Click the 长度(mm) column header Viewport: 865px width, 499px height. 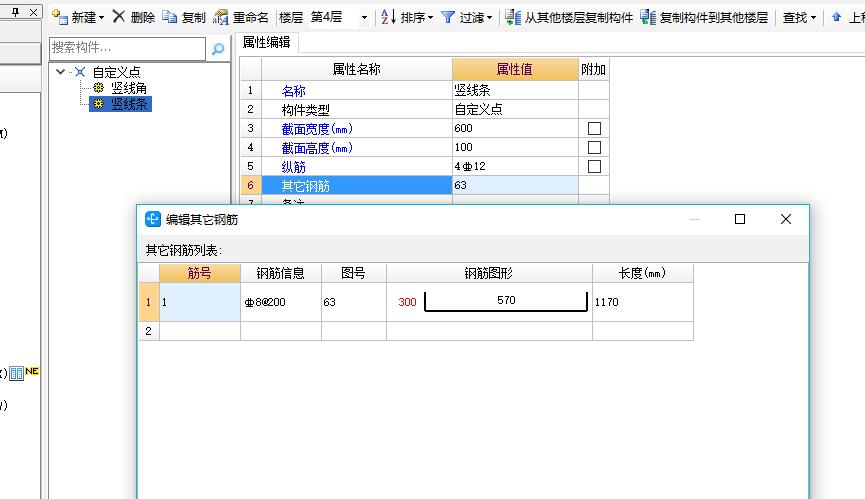click(643, 273)
